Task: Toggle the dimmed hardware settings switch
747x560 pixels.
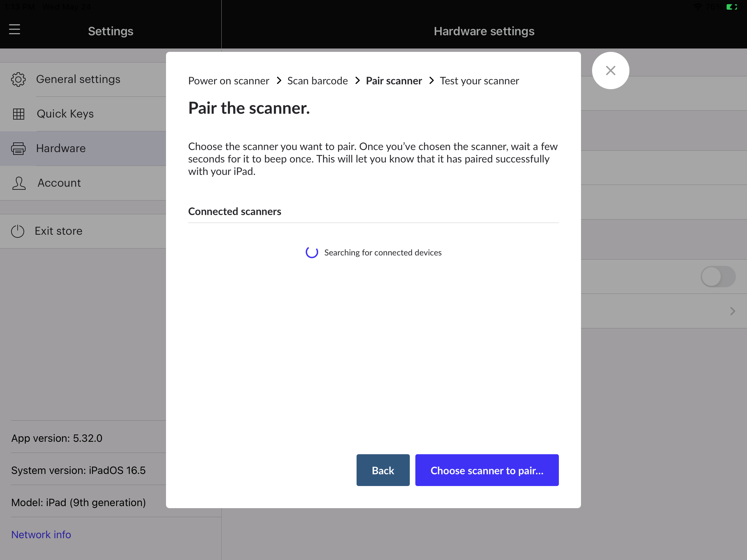Action: click(718, 277)
